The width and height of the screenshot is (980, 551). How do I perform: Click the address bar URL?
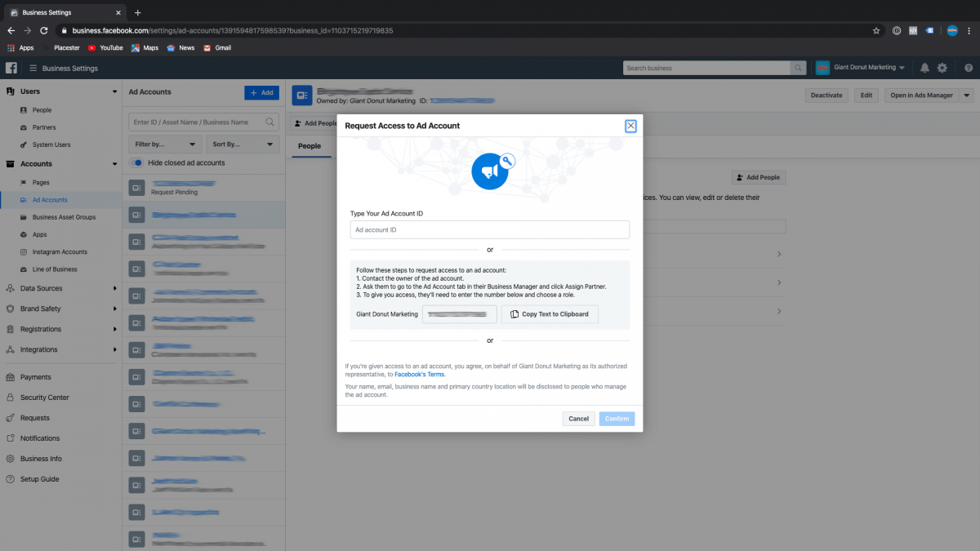click(x=233, y=30)
